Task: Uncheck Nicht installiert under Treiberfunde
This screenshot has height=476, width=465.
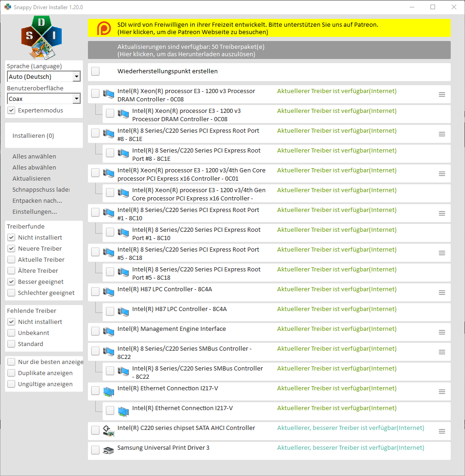Action: point(11,237)
